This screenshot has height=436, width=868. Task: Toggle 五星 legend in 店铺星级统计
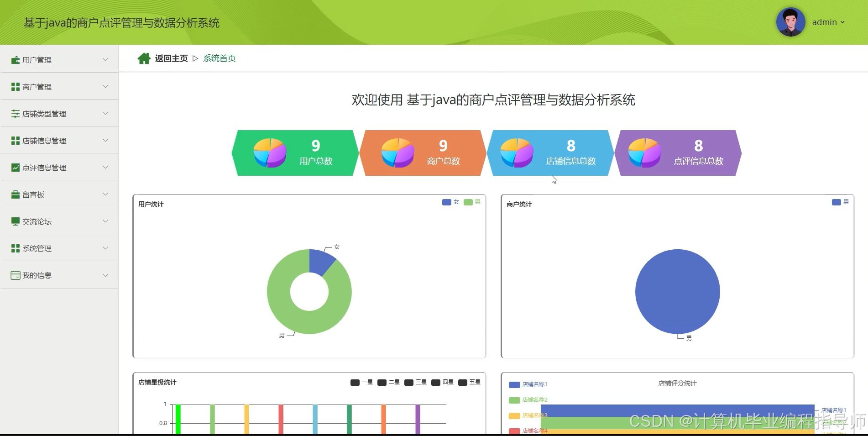click(469, 382)
